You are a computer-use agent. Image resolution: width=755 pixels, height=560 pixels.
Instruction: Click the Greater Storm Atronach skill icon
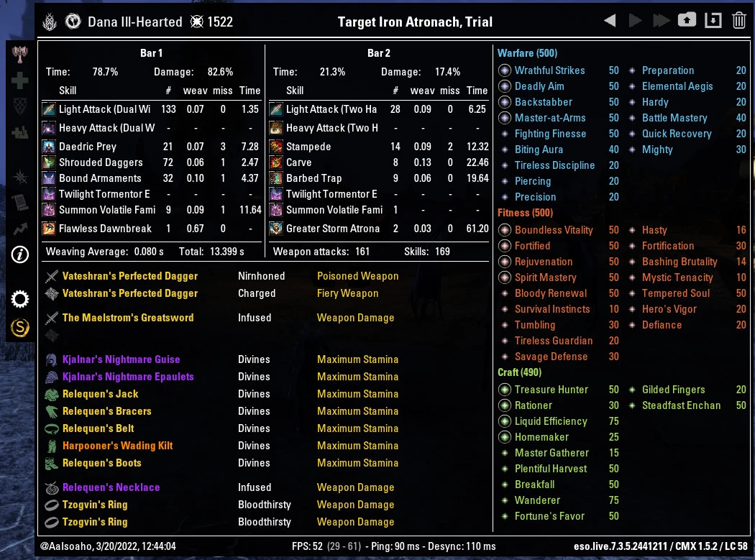276,228
